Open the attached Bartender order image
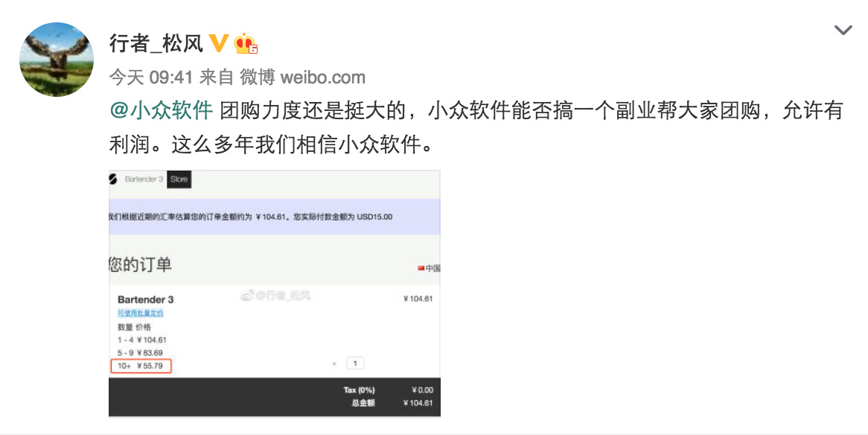The height and width of the screenshot is (435, 868). click(x=275, y=293)
